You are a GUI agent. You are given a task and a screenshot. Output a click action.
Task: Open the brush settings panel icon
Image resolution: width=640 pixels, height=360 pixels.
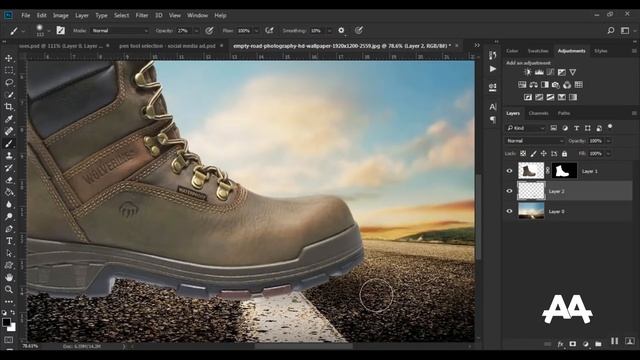[x=60, y=30]
